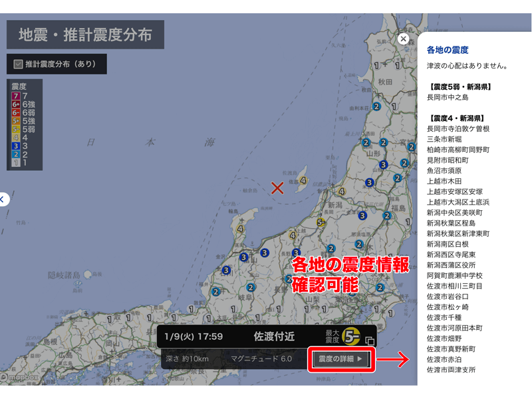
Task: Select 上越市木田 in the list
Action: click(x=444, y=181)
